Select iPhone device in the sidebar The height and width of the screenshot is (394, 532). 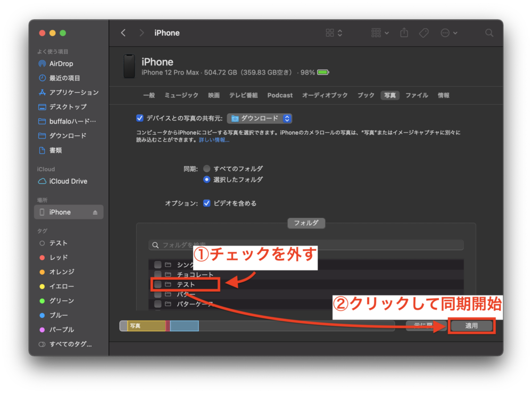coord(69,212)
